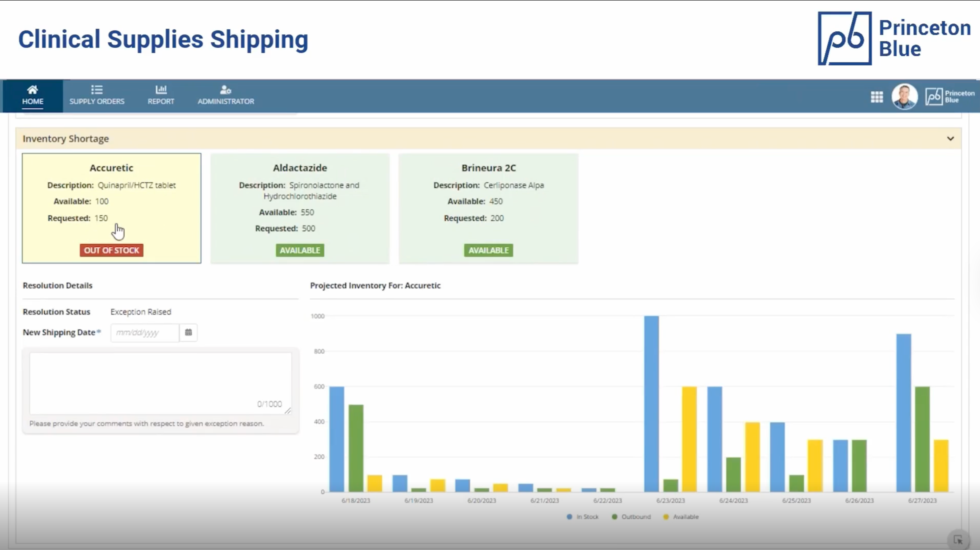Click into the exception comments textarea
The height and width of the screenshot is (550, 980).
pos(161,383)
